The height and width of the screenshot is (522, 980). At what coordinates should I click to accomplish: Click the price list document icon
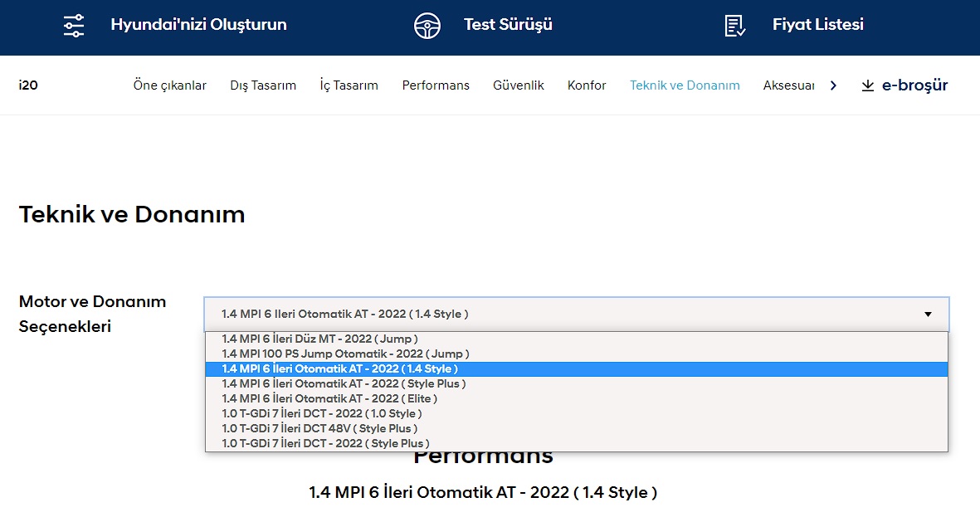[734, 26]
